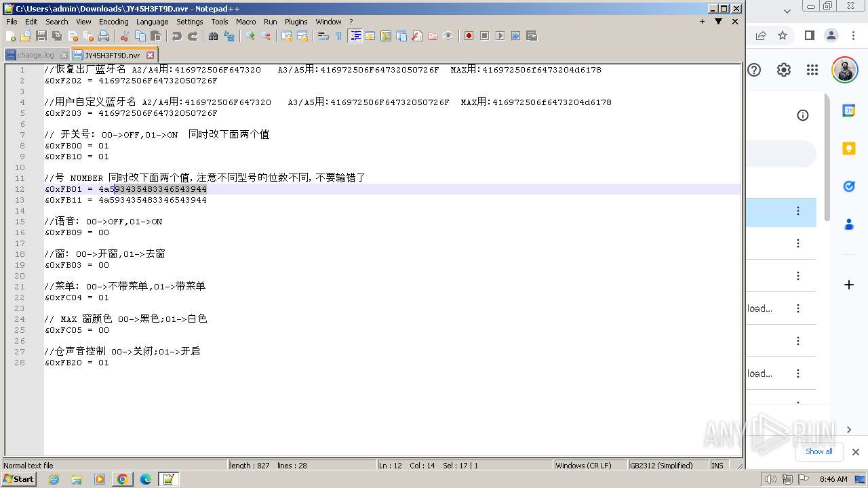Open the Encoding menu

113,22
